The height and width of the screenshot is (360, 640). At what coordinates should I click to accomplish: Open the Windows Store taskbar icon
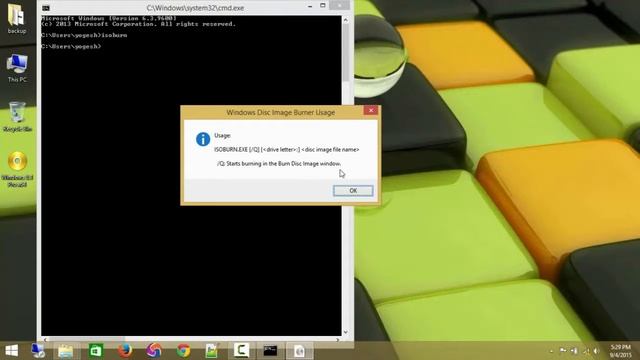[96, 351]
